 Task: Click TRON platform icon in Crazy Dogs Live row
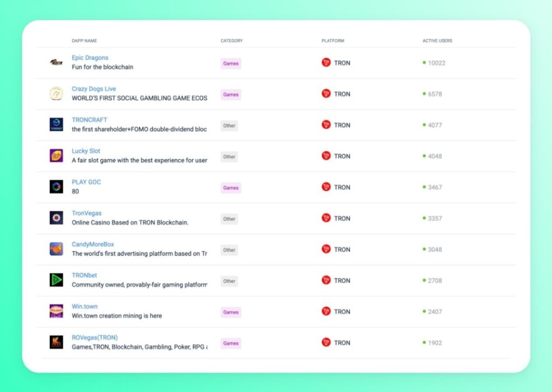(x=326, y=94)
